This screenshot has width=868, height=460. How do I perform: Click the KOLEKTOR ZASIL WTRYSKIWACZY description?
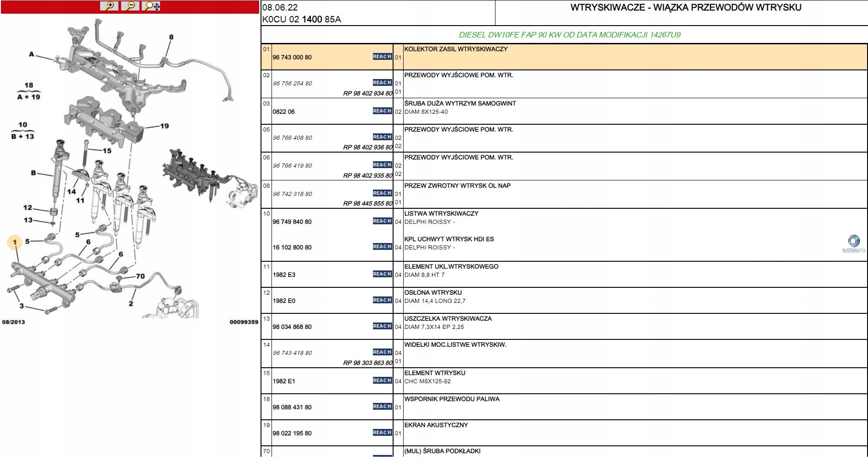[456, 49]
